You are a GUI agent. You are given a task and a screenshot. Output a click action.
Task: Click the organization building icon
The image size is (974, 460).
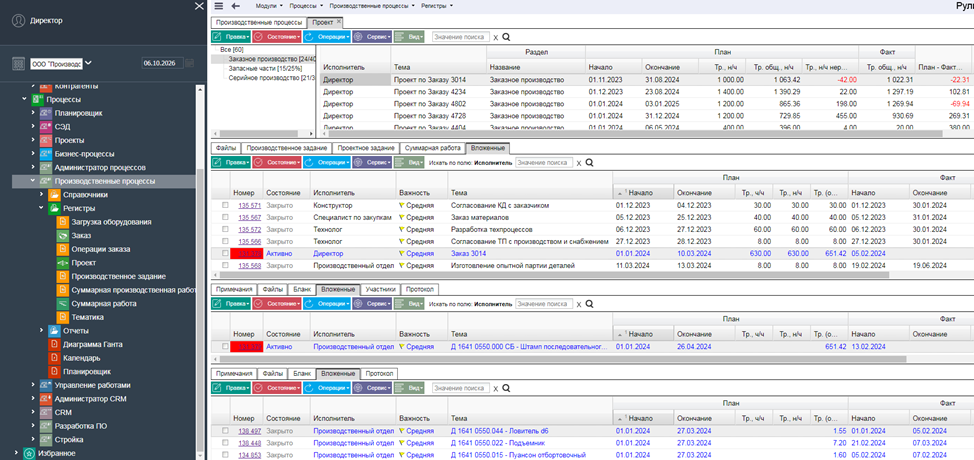[x=19, y=63]
